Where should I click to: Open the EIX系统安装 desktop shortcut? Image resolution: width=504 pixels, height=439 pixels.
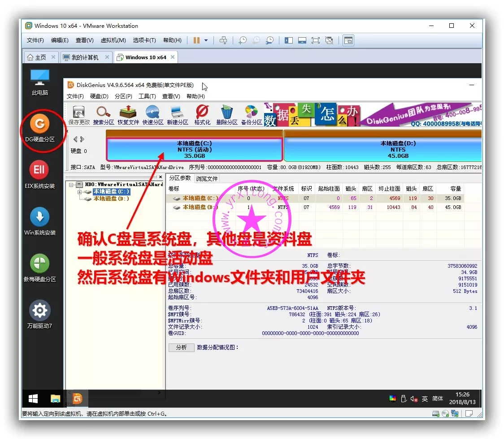coord(40,174)
